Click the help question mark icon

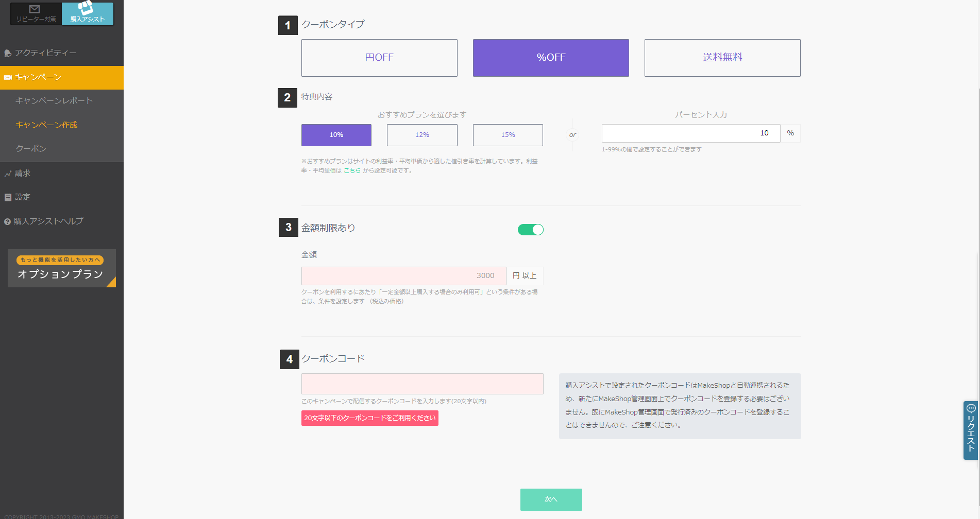coord(8,222)
